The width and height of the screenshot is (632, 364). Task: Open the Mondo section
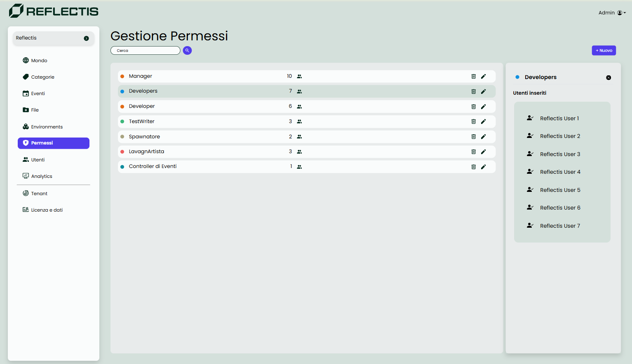[39, 60]
